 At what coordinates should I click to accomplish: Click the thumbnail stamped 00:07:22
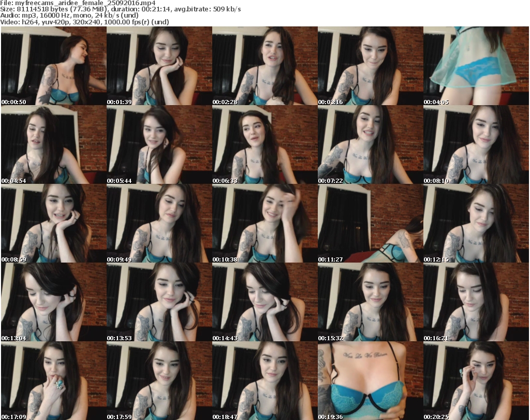pyautogui.click(x=371, y=144)
